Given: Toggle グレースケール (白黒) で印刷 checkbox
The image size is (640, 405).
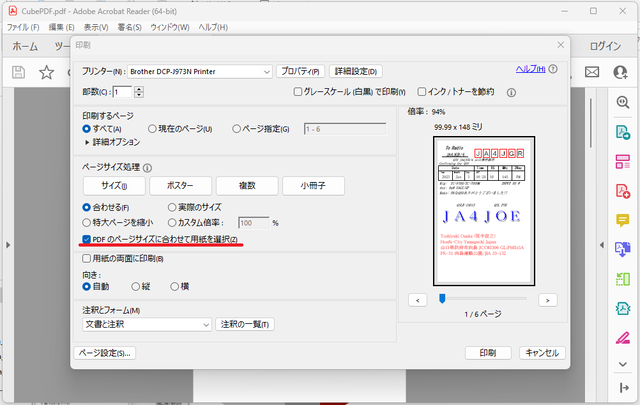Looking at the screenshot, I should [x=298, y=92].
